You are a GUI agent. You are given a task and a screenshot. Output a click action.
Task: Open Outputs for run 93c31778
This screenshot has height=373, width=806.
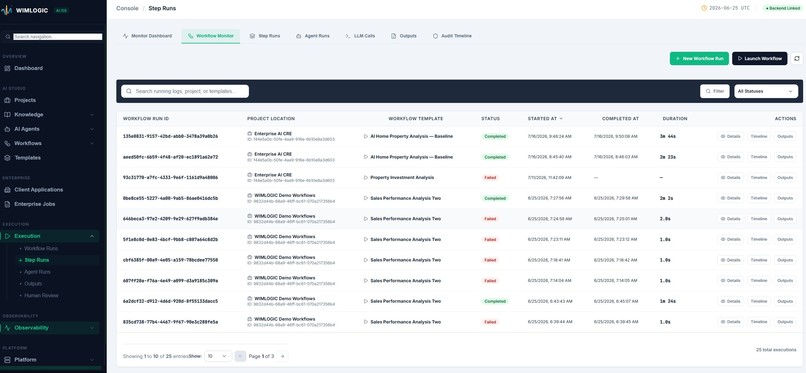785,178
